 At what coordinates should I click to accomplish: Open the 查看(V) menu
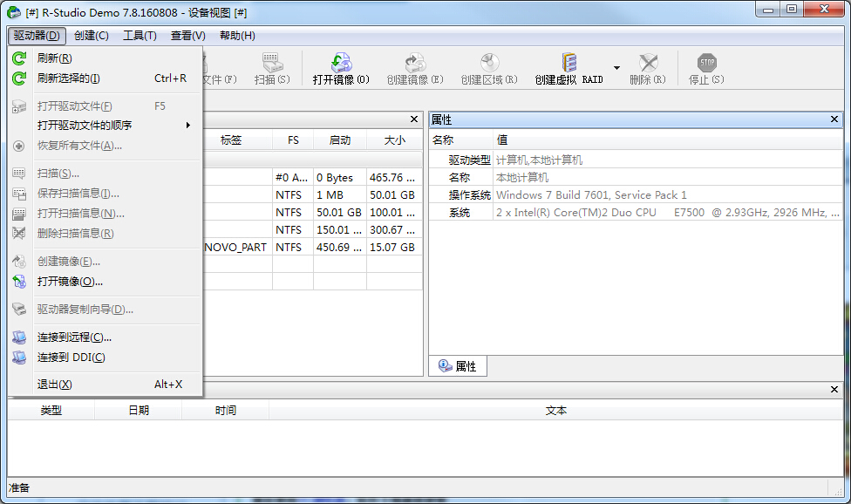tap(188, 35)
